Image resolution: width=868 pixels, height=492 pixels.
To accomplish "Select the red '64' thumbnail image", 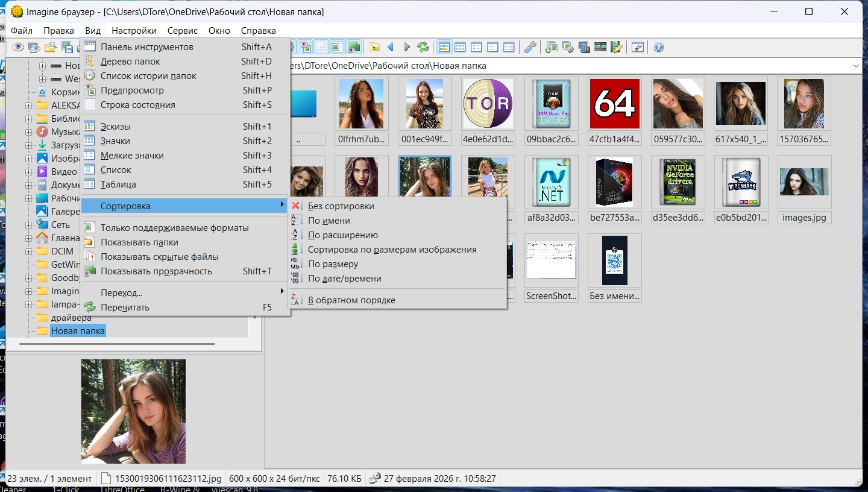I will pyautogui.click(x=614, y=104).
